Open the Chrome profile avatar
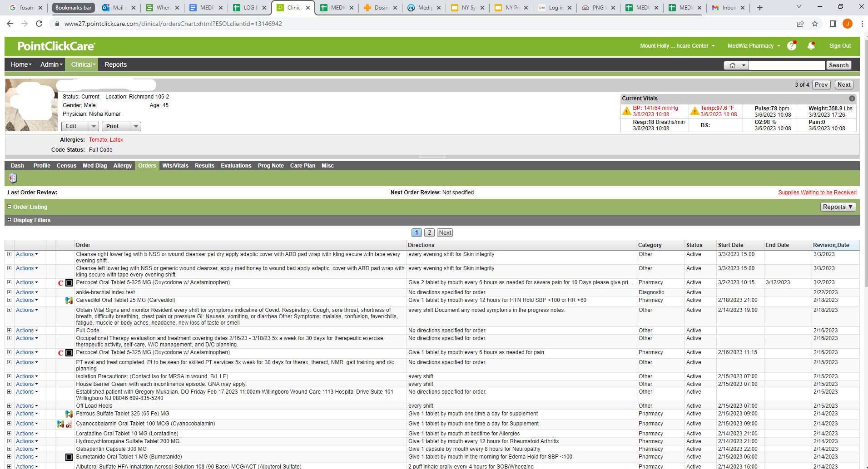 pyautogui.click(x=848, y=24)
